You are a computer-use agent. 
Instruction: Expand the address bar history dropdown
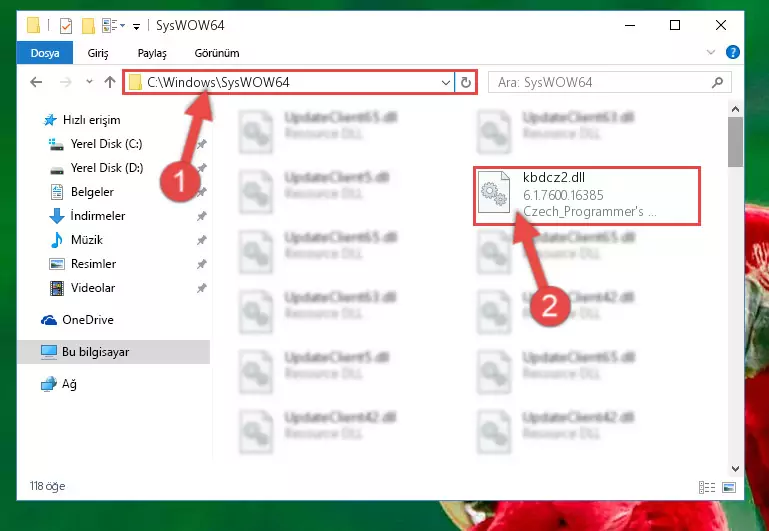pos(446,82)
